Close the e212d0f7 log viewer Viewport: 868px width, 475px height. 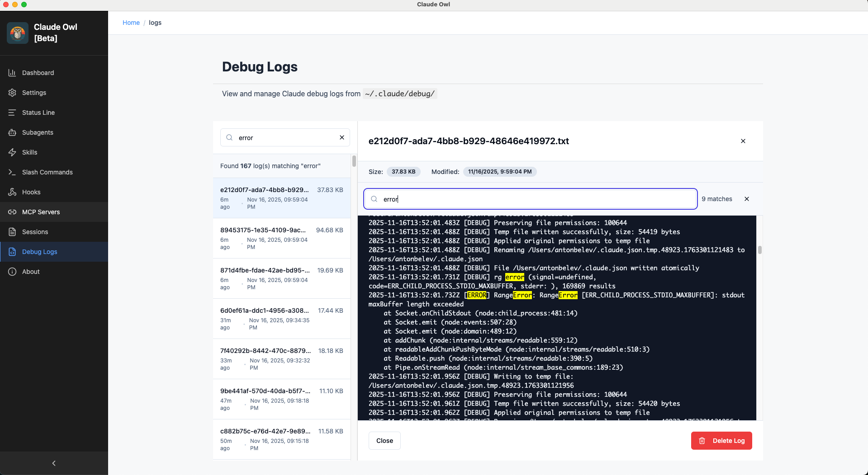click(x=743, y=141)
